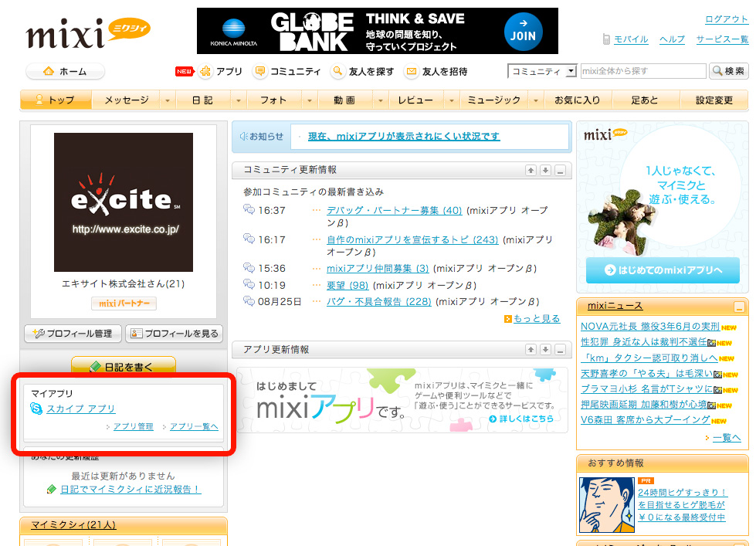Click the ログアウト link
Viewport: 756px width, 546px height.
pyautogui.click(x=726, y=19)
